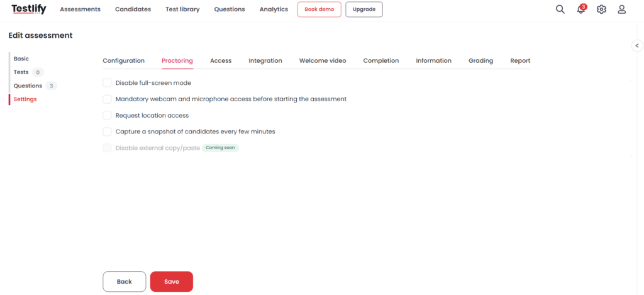Click the Testlify logo
The width and height of the screenshot is (644, 295).
point(29,9)
